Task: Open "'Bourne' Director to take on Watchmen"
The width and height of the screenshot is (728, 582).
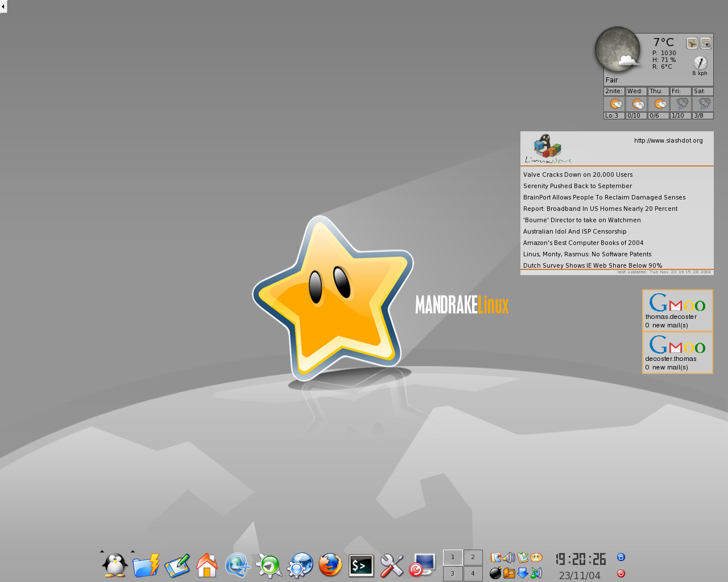Action: pyautogui.click(x=582, y=220)
